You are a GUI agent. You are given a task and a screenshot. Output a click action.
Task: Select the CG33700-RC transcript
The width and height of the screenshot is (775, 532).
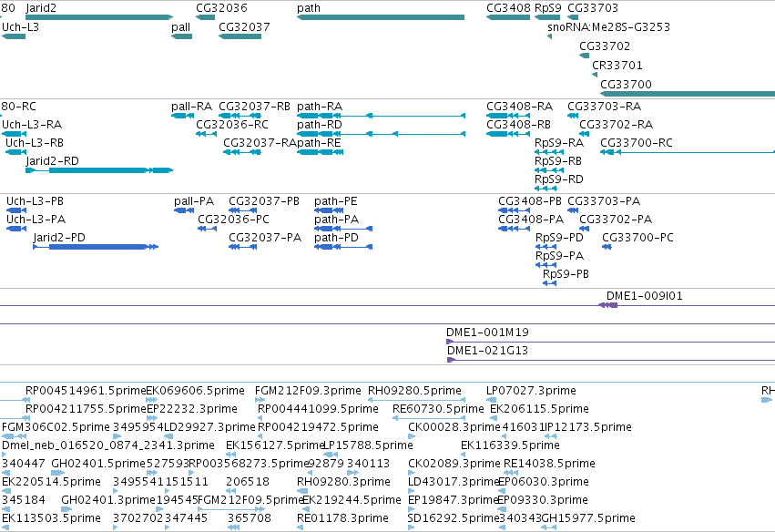tap(688, 152)
